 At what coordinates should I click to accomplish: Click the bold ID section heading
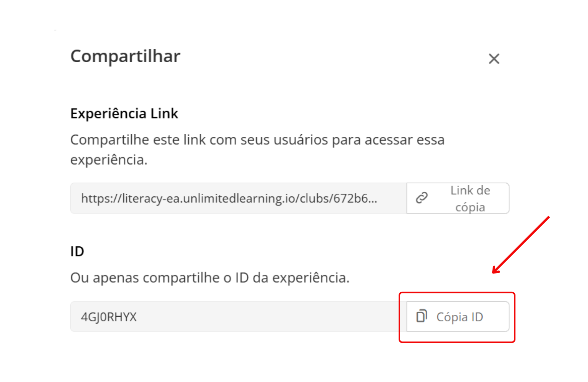coord(77,251)
